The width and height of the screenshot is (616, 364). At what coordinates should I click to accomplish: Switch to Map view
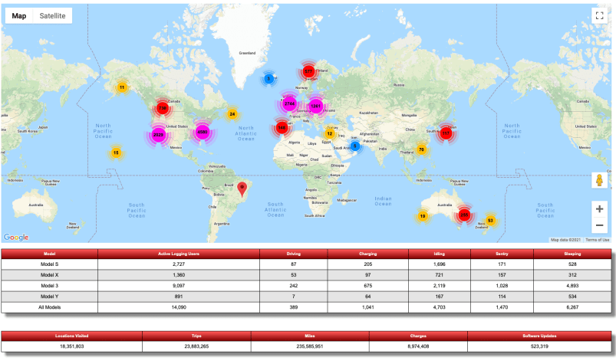coord(19,15)
